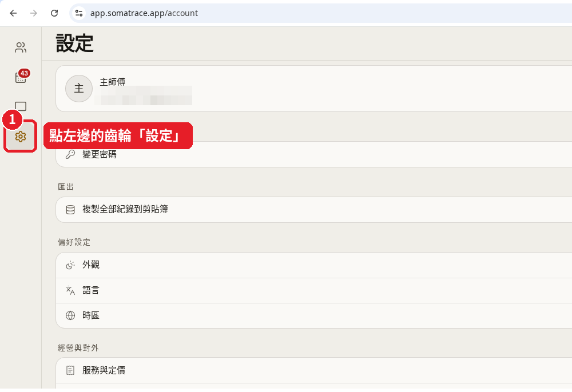Click the appearance icon beside 外觀
The image size is (572, 392).
tap(70, 265)
